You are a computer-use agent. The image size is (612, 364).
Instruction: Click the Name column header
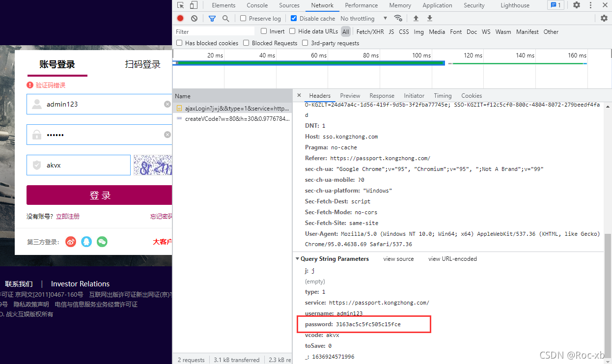[x=233, y=96]
